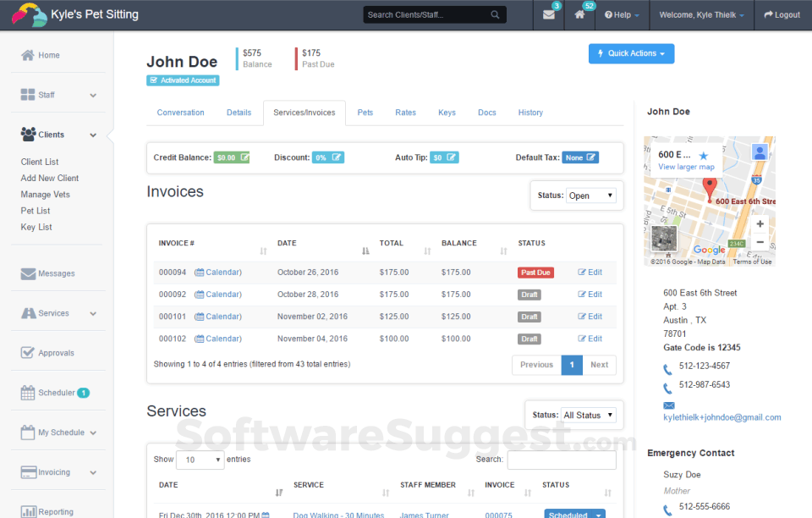812x518 pixels.
Task: Click the services Search input field
Action: click(562, 460)
